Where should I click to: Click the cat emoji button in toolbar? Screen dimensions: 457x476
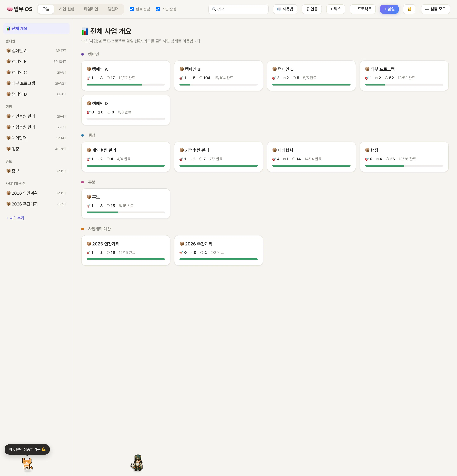[409, 9]
